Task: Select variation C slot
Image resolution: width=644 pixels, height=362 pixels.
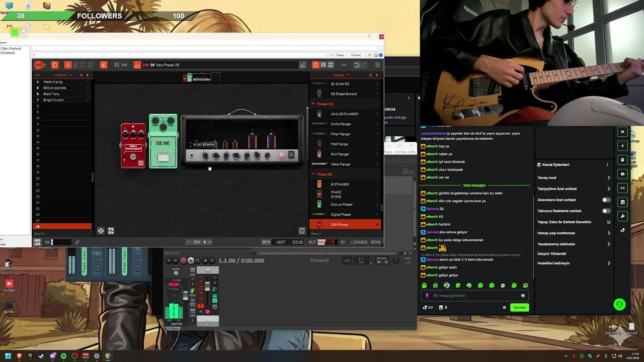Action: coord(83,65)
